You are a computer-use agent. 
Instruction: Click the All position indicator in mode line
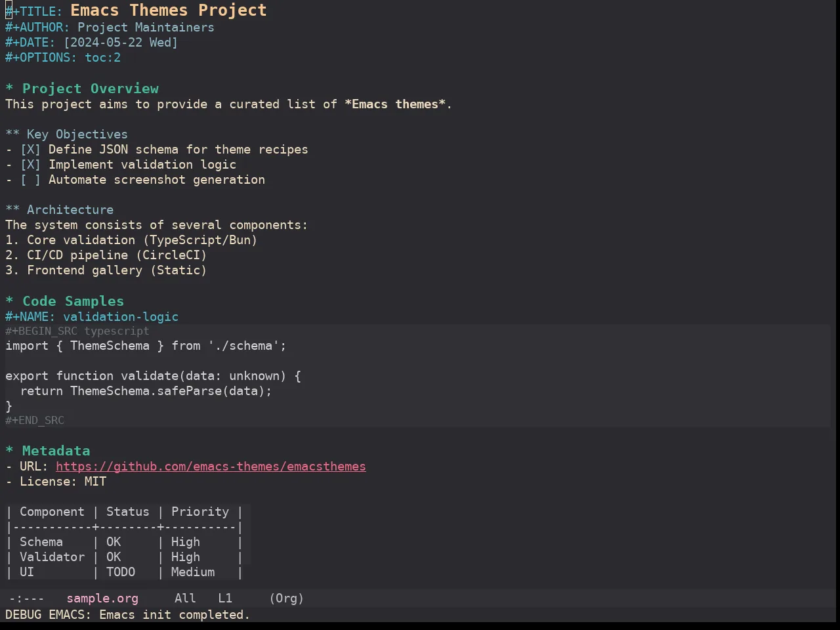[x=185, y=598]
